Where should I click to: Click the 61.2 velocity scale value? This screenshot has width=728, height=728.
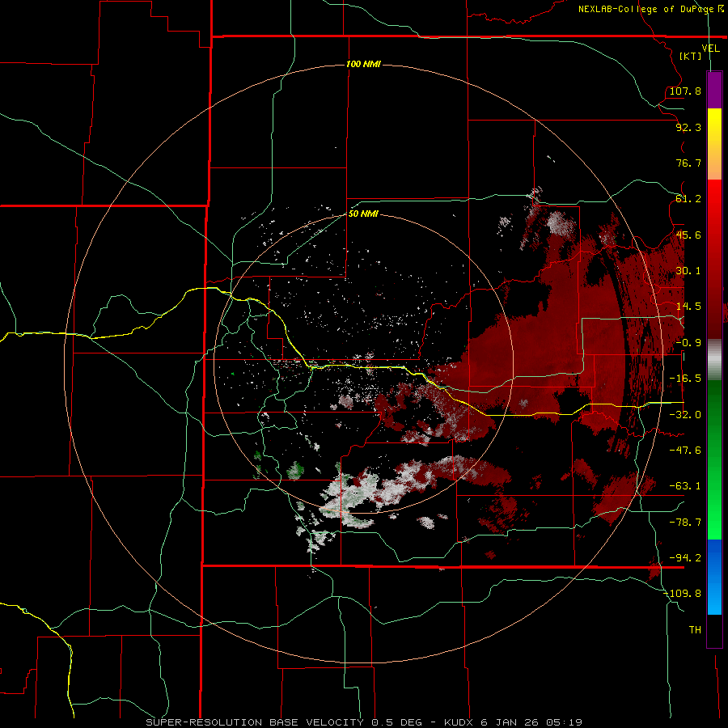tap(688, 199)
